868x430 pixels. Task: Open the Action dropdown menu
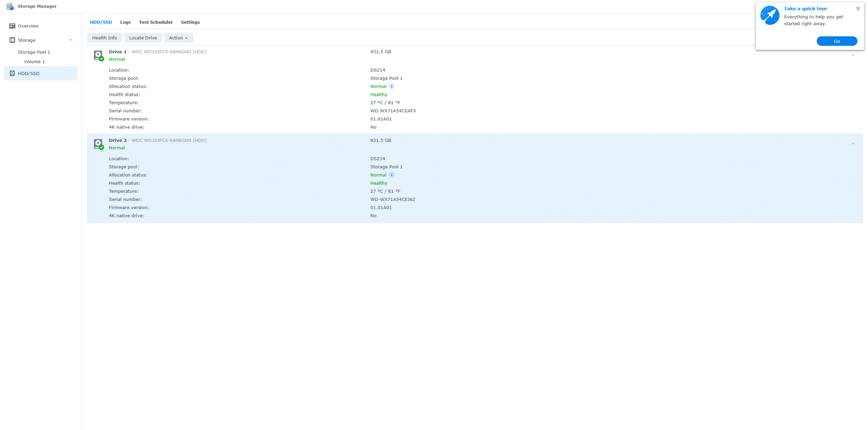(178, 38)
